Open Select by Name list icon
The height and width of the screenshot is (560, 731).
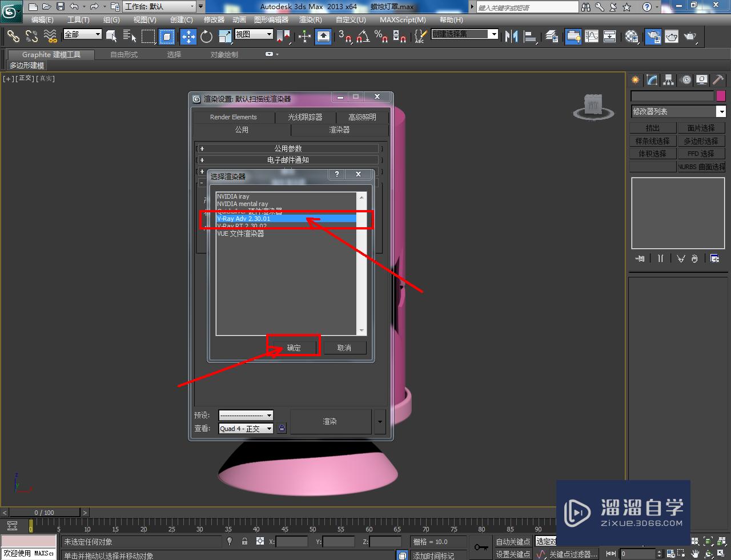[x=130, y=37]
